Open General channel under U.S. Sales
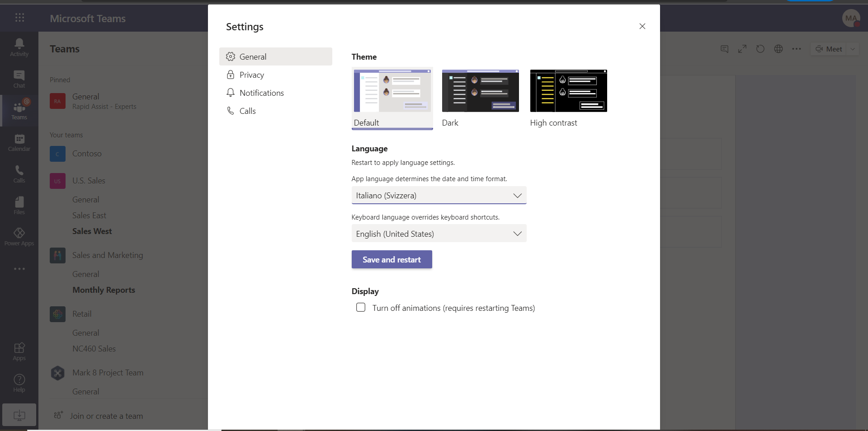Viewport: 868px width, 431px height. point(85,200)
